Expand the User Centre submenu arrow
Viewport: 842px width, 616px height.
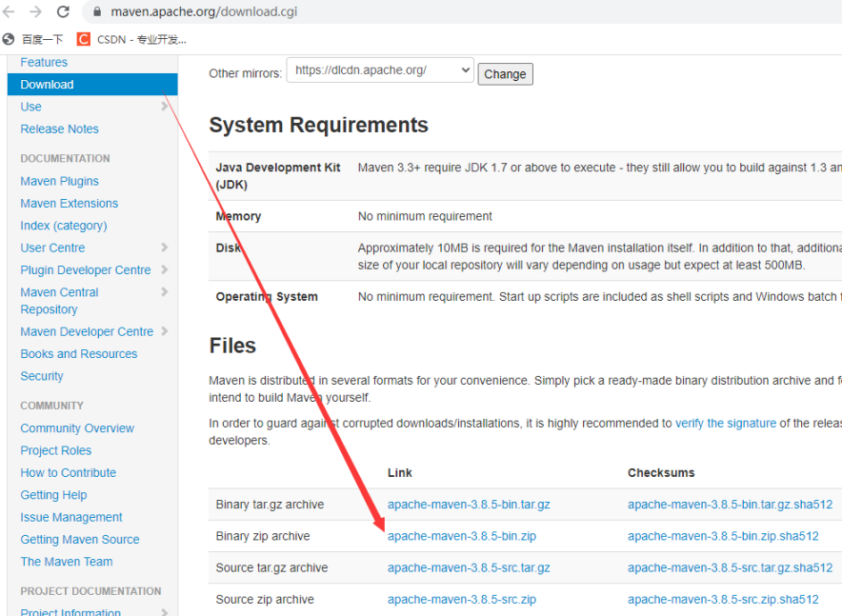(x=165, y=248)
